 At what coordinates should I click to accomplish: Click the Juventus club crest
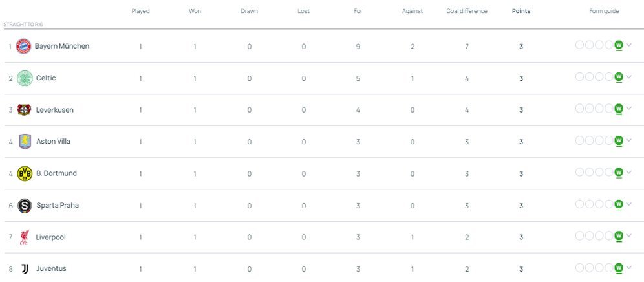click(25, 268)
